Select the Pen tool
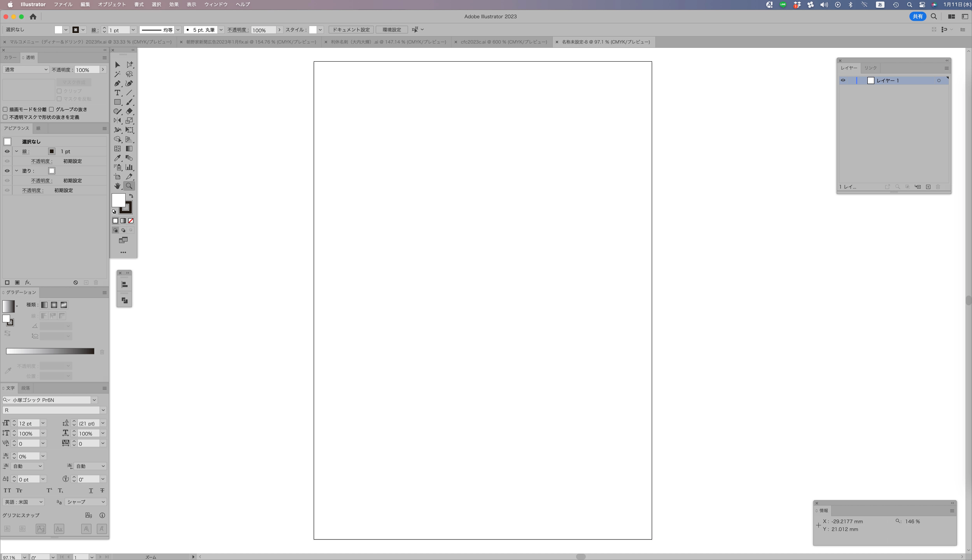972x560 pixels. [x=117, y=83]
